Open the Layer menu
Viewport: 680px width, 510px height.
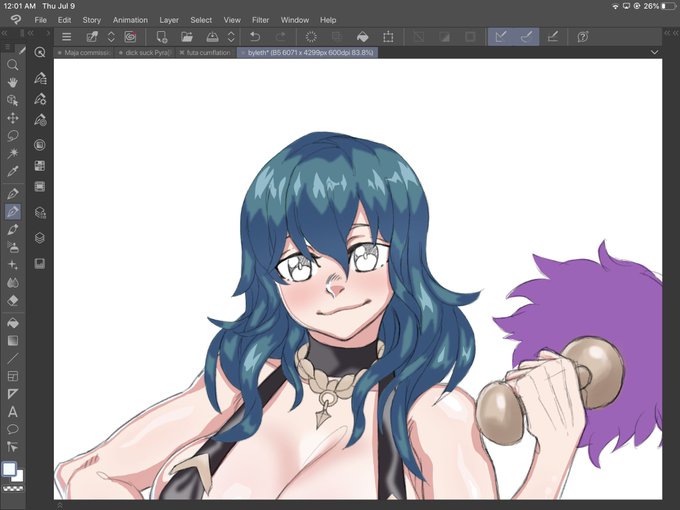click(x=169, y=20)
